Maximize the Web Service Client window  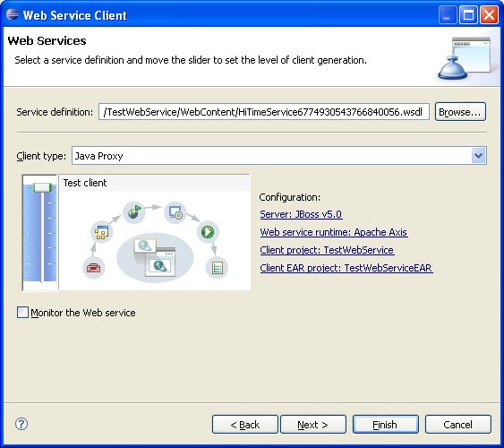point(468,15)
